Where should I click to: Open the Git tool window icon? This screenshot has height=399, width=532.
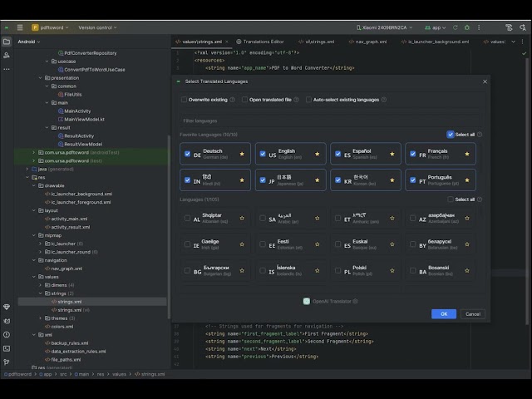(x=7, y=362)
